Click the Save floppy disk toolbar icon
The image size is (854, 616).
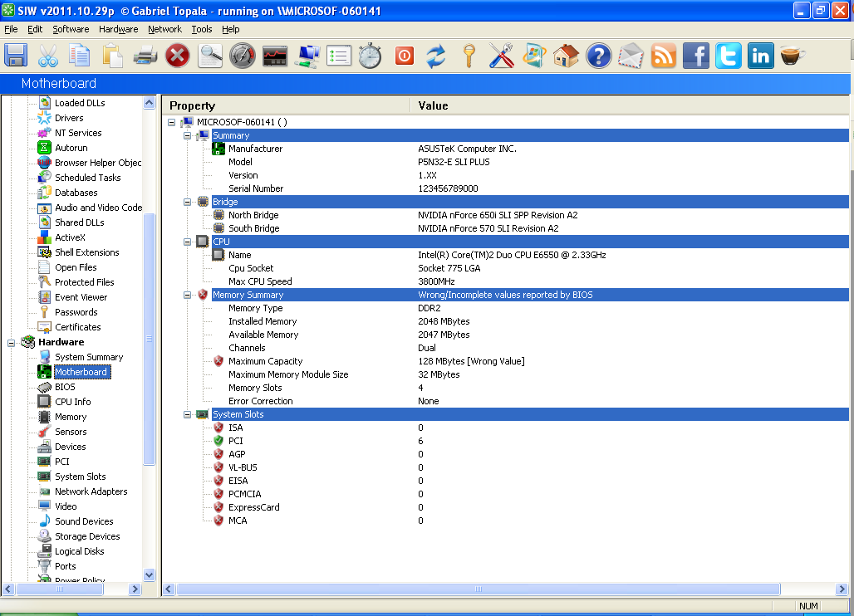click(x=16, y=56)
